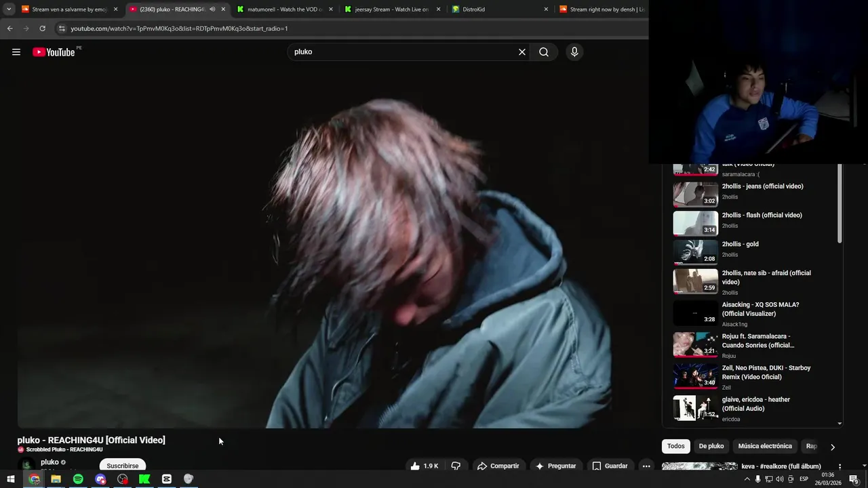
Task: Switch to Stream ven a salvarme tab
Action: click(70, 9)
